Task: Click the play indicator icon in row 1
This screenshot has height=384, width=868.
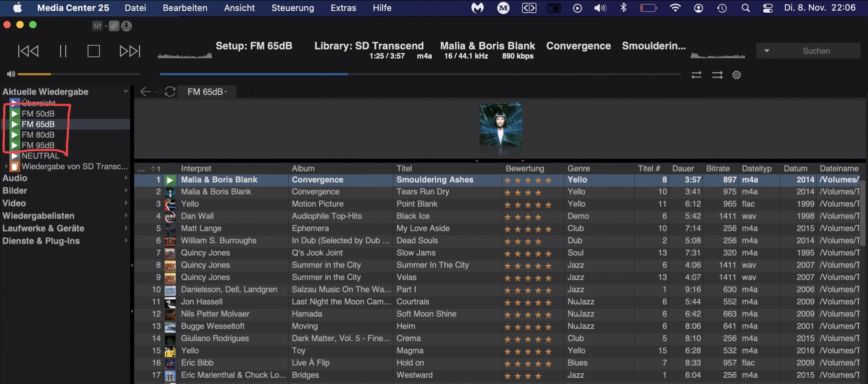Action: (170, 180)
